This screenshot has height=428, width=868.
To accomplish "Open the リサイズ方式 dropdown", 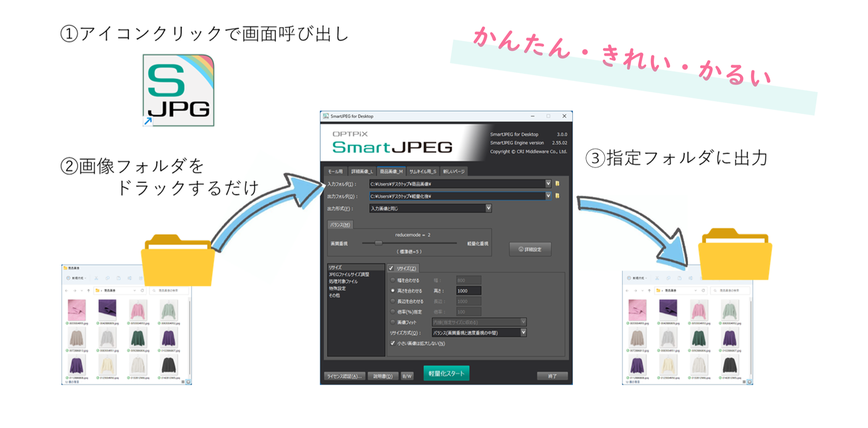I will click(x=523, y=332).
